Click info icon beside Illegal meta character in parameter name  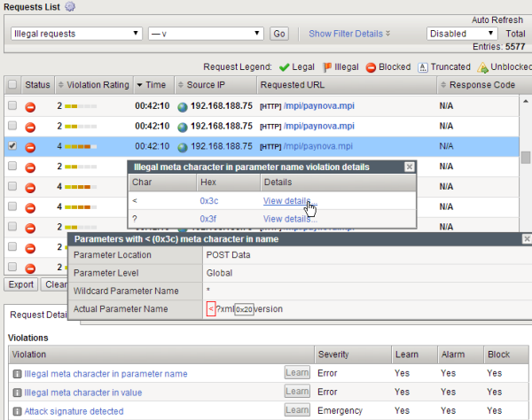point(16,374)
